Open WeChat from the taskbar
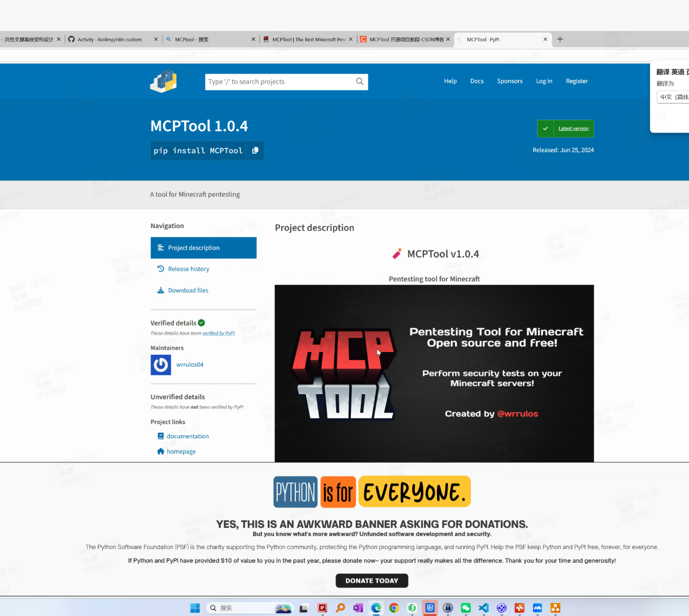Image resolution: width=689 pixels, height=616 pixels. 465,608
